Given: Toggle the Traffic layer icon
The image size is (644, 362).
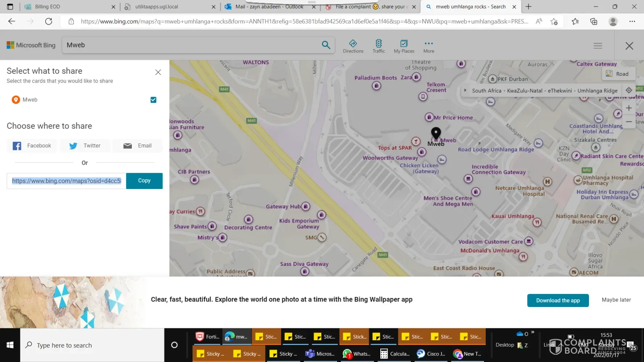Looking at the screenshot, I should [379, 46].
